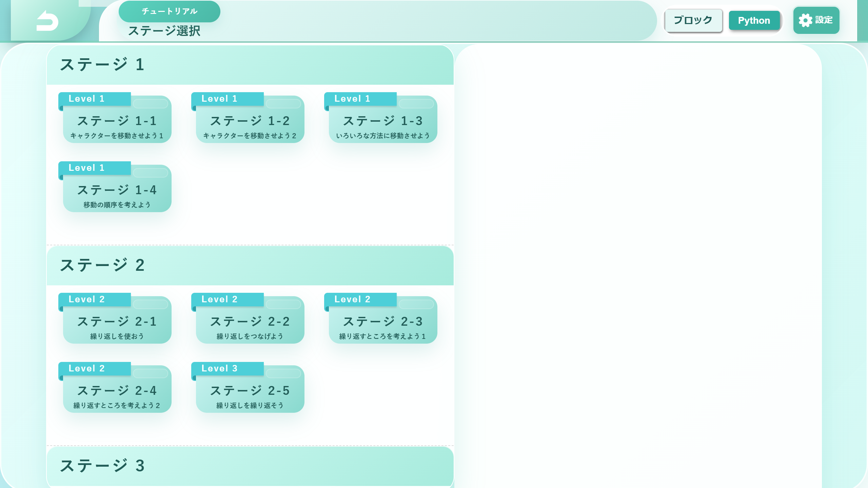
Task: Switch to Python mode
Action: pyautogui.click(x=754, y=21)
